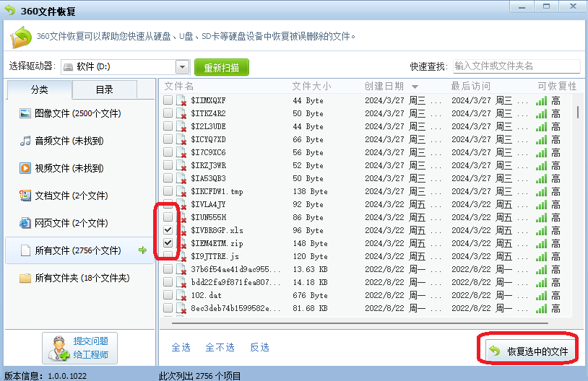Viewport: 588px width, 381px height.
Task: Click the 81.68 KB size cell
Action: tap(310, 308)
